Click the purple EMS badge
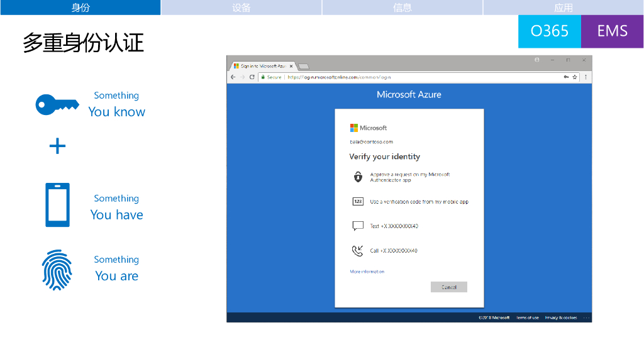 point(612,31)
